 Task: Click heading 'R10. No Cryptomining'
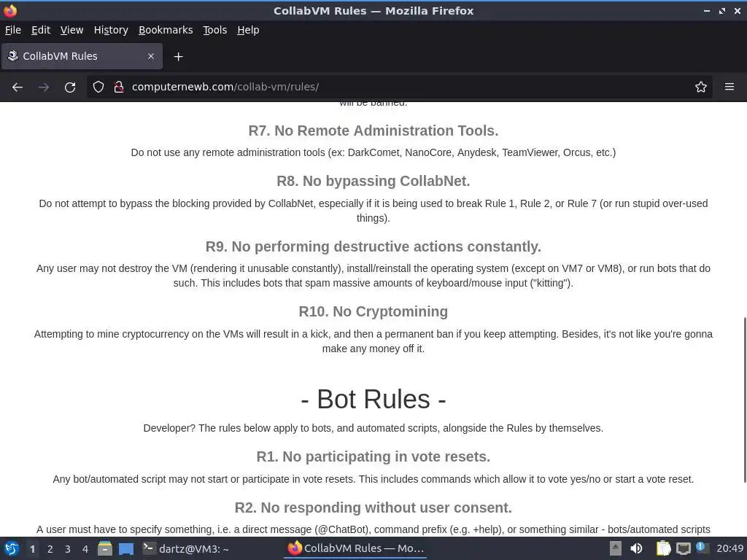(373, 311)
